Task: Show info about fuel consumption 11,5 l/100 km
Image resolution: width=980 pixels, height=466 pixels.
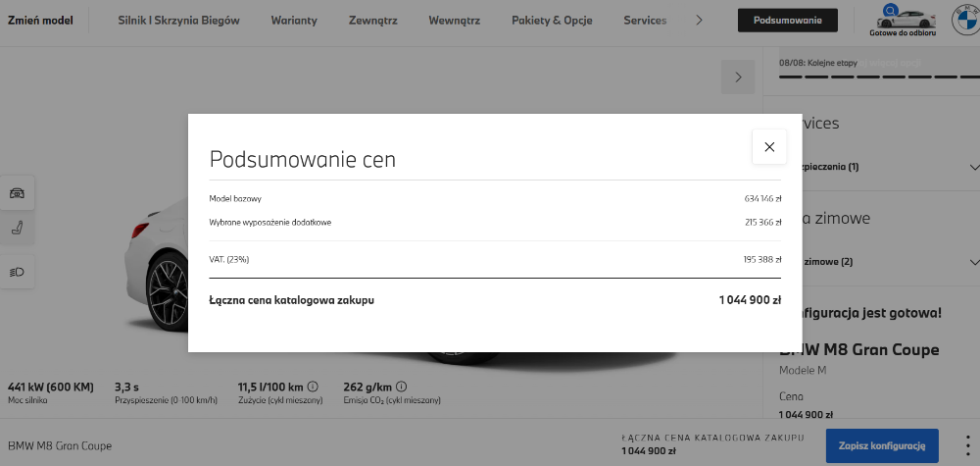Action: (x=314, y=387)
